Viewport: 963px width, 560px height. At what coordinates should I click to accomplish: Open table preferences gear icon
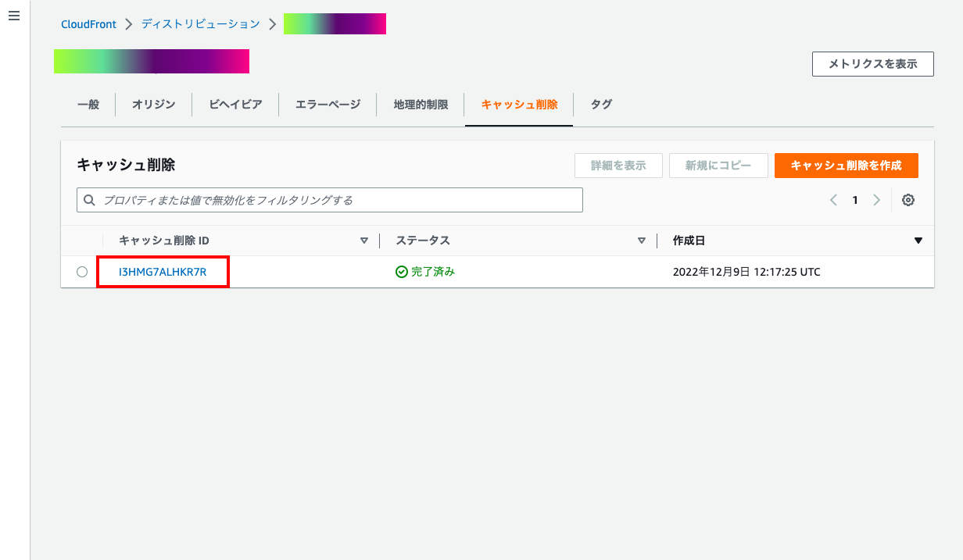908,200
